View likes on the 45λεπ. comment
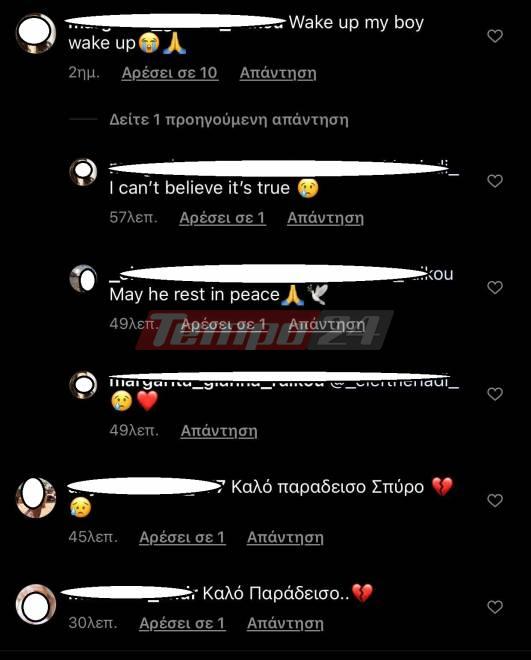Screen dimensions: 531x660 click(x=182, y=538)
